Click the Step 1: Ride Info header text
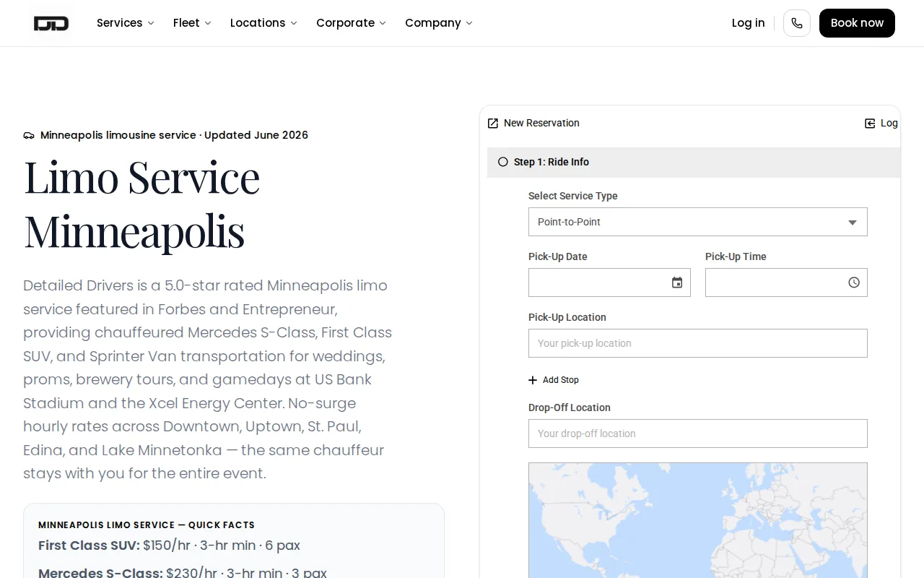The image size is (924, 578). (552, 162)
